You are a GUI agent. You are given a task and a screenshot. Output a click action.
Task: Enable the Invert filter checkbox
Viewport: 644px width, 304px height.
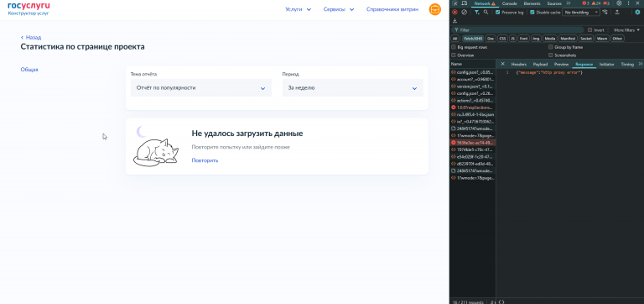590,30
